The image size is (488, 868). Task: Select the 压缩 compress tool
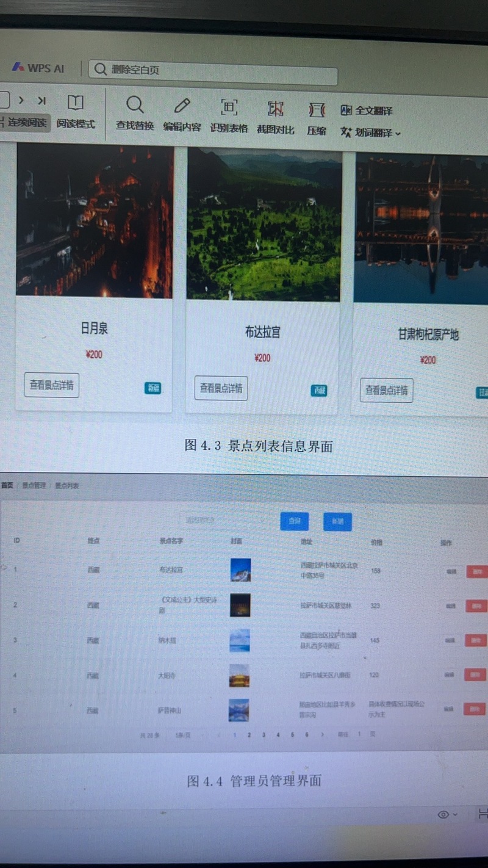(x=317, y=118)
